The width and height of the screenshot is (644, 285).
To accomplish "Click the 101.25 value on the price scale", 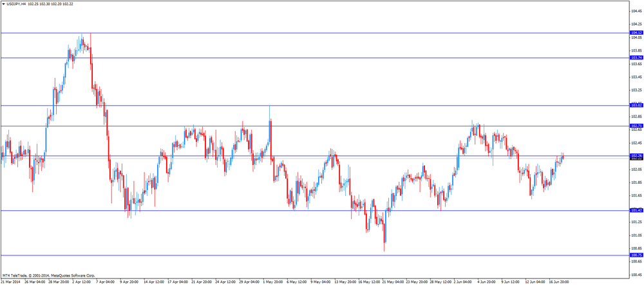I will [x=636, y=222].
